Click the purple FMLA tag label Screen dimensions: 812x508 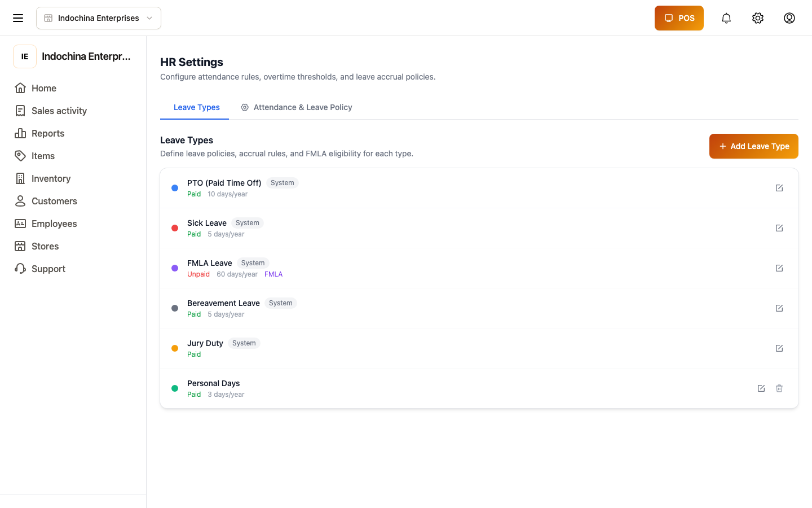pos(273,274)
